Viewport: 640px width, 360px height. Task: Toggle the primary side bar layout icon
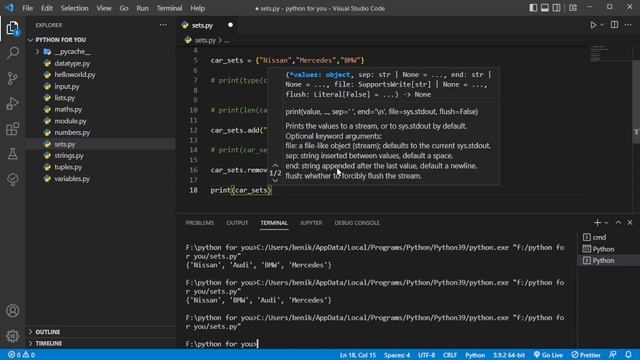[x=533, y=8]
